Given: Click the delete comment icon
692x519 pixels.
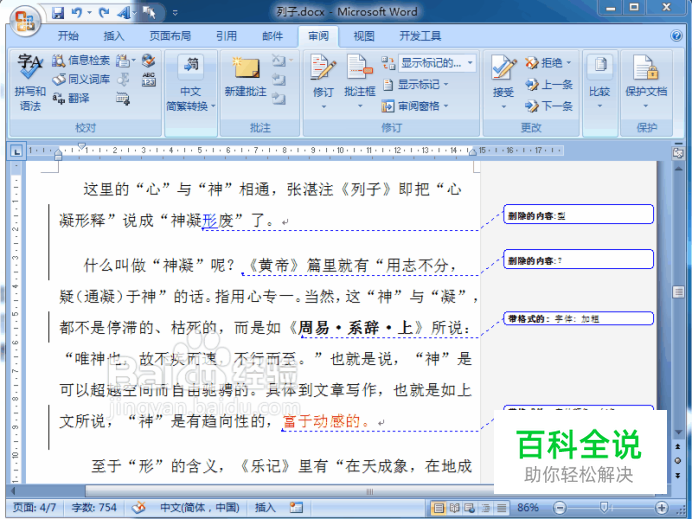Looking at the screenshot, I should (x=279, y=60).
